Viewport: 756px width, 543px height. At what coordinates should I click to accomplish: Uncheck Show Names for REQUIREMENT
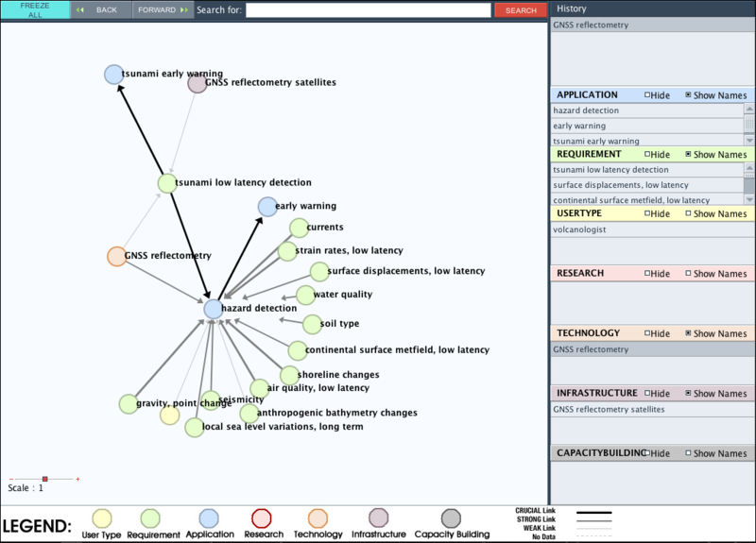(688, 155)
